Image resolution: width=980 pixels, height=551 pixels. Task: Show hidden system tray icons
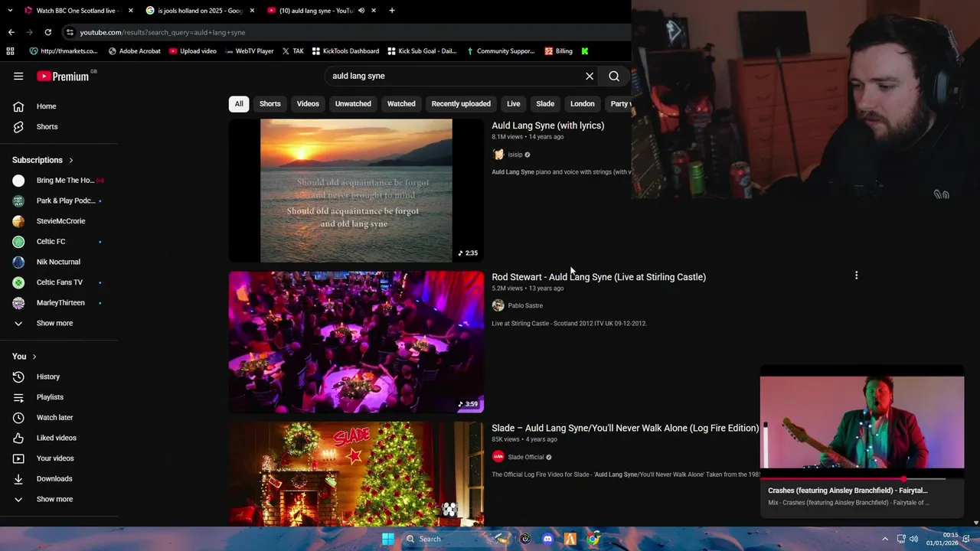point(885,539)
